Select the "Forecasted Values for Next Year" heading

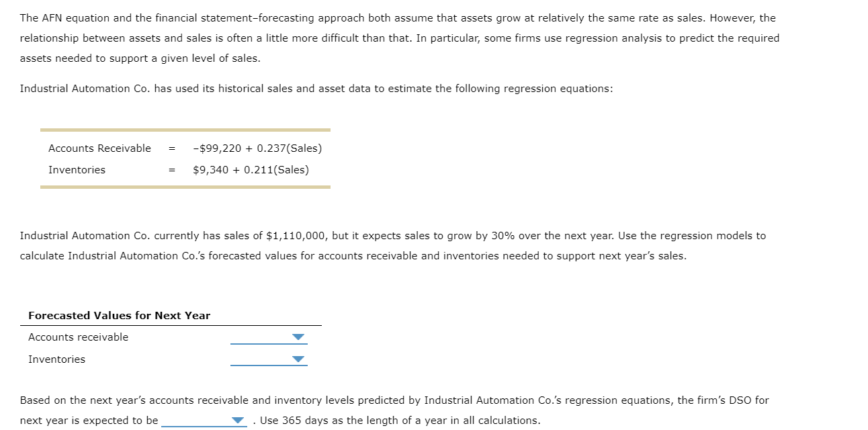[119, 316]
